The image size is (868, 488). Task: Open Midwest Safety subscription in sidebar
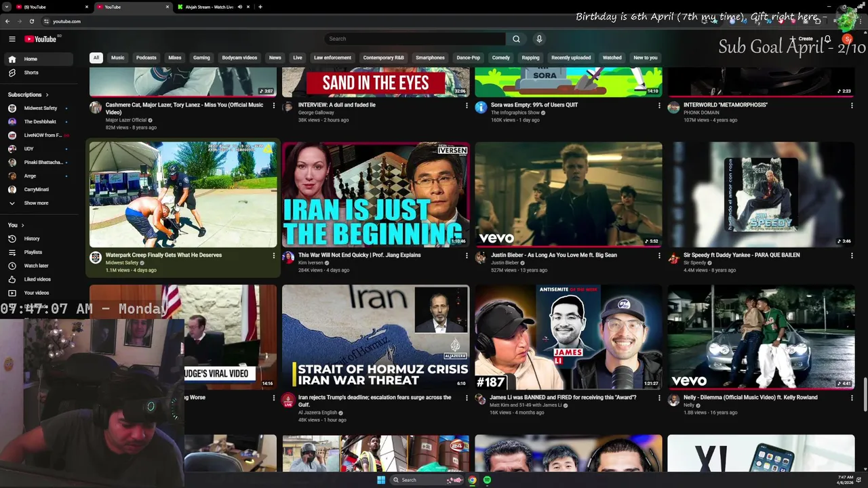pos(39,108)
